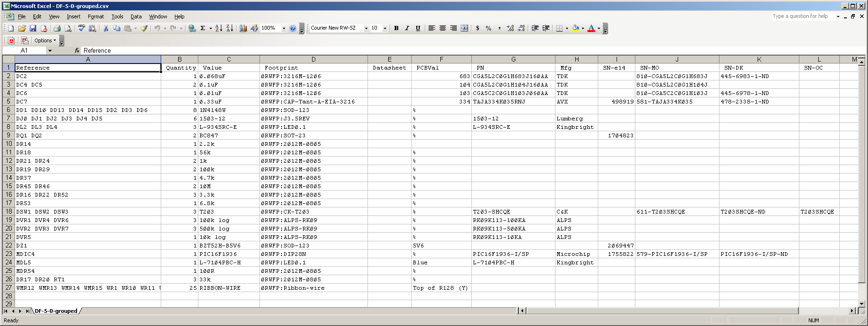Toggle Center alignment
The height and width of the screenshot is (326, 868).
coord(442,28)
